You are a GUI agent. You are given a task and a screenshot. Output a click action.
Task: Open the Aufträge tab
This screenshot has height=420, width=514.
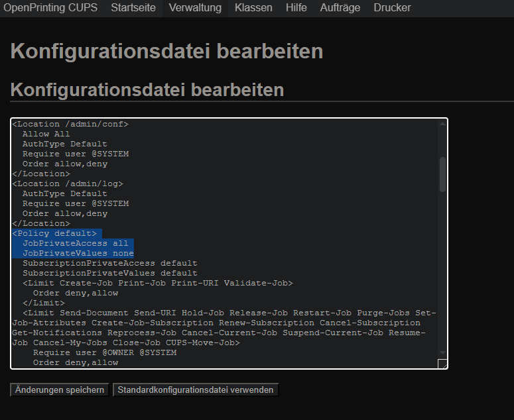(x=340, y=8)
